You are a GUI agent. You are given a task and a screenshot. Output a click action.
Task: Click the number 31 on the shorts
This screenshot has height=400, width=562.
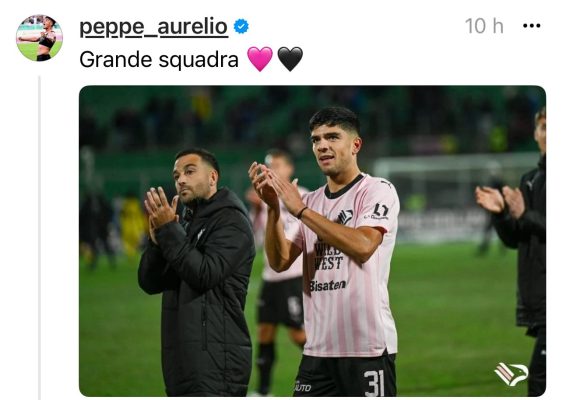click(374, 383)
